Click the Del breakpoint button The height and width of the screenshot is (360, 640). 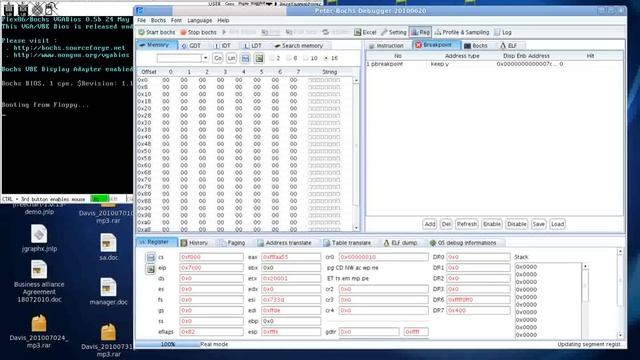pos(446,224)
